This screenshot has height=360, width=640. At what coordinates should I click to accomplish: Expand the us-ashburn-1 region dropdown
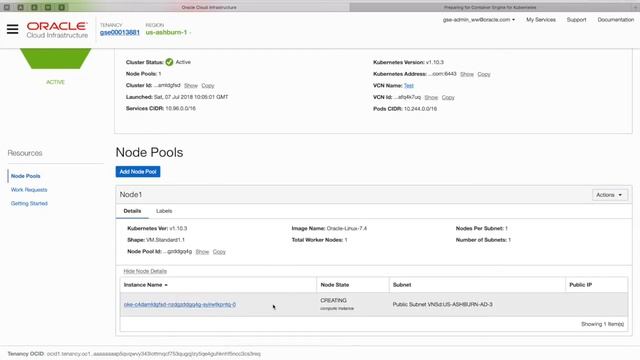(x=168, y=32)
